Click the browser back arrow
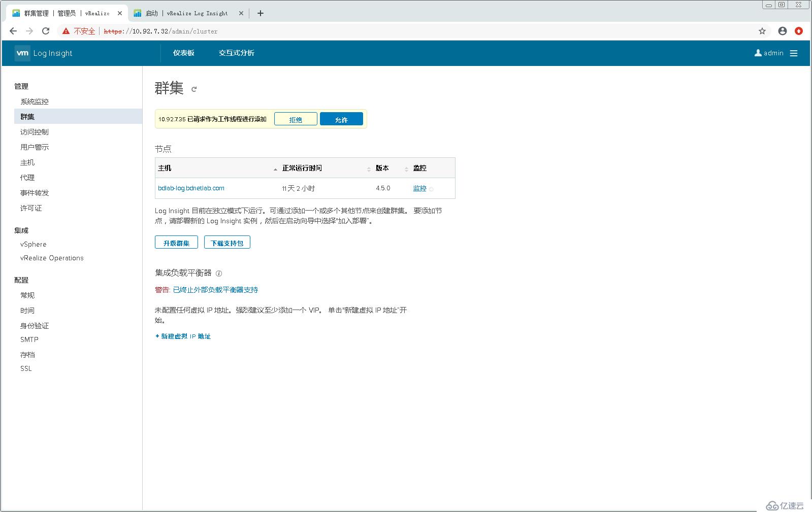The image size is (812, 512). click(13, 31)
